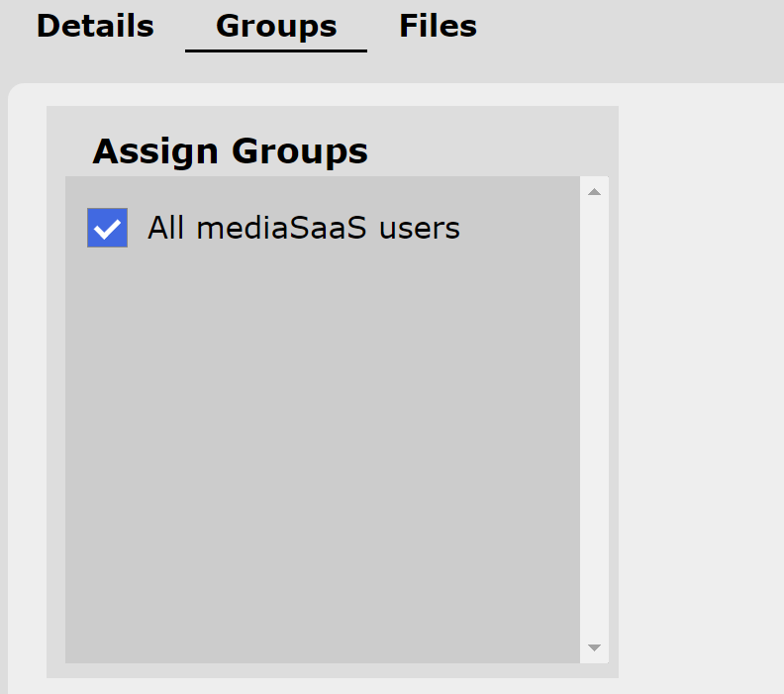Click the middle of the list scrollbar
Screen dimensions: 784x694
(x=594, y=420)
